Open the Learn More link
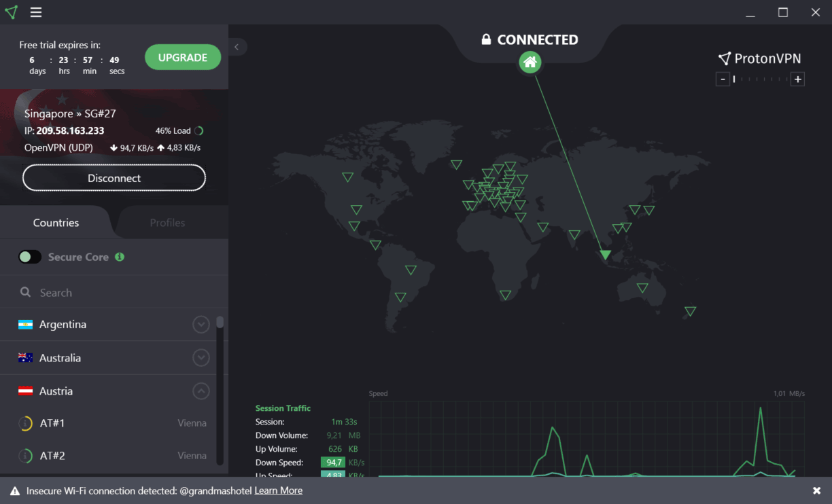Screen dimensions: 832x504 click(x=278, y=490)
